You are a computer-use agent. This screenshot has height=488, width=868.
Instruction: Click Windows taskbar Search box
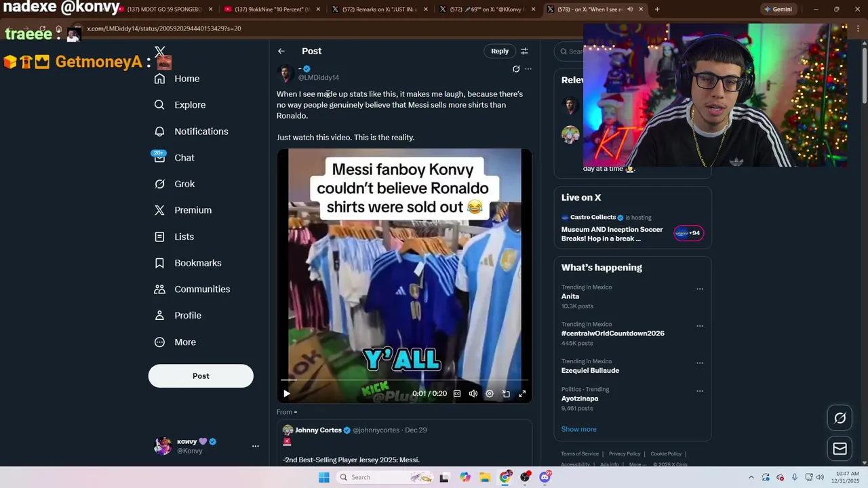coord(385,477)
